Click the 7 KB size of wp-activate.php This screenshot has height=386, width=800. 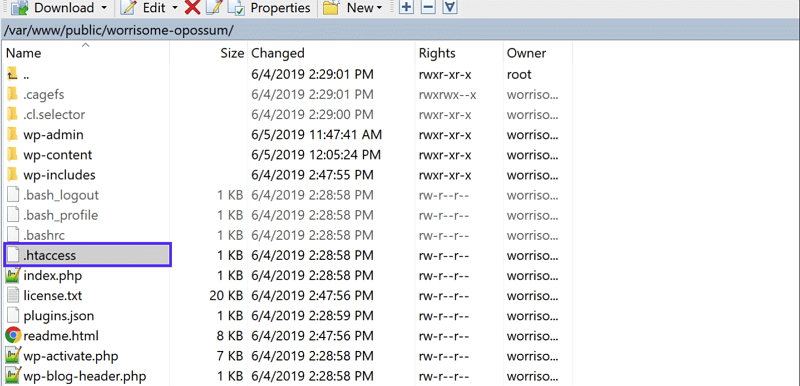click(230, 356)
